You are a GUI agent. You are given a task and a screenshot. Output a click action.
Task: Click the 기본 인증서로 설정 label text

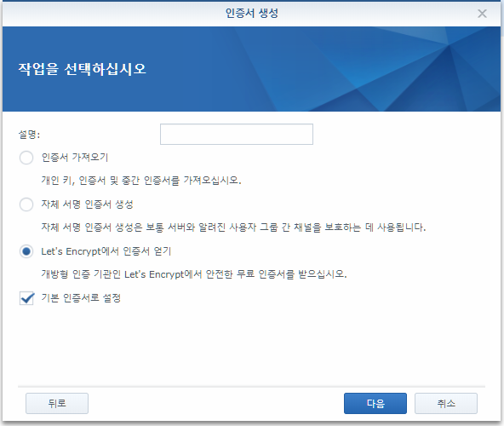click(81, 298)
